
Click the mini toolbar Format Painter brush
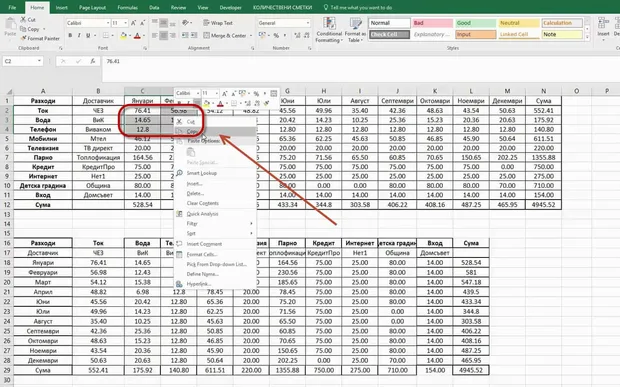[x=266, y=104]
